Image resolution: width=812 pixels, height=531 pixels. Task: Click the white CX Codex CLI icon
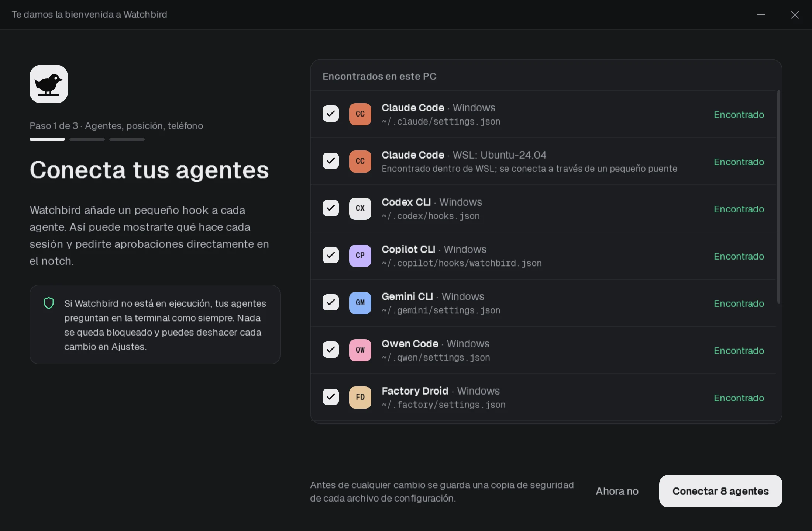[360, 208]
